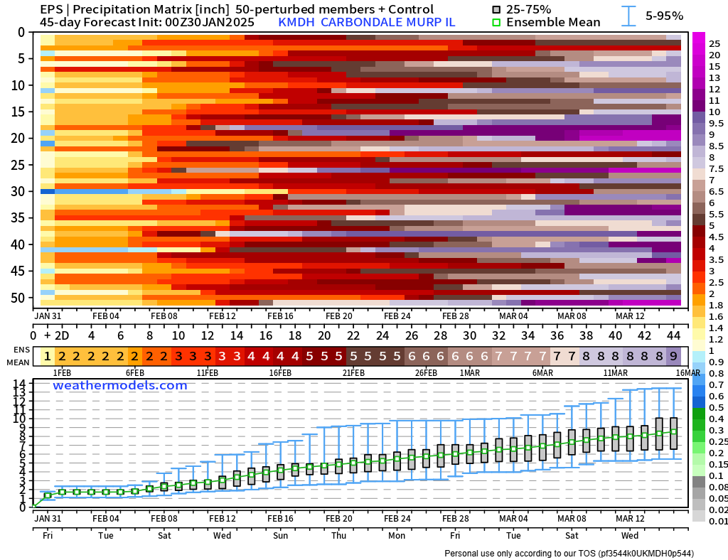Click the + 2D forecast-day label
This screenshot has height=560, width=728.
pos(56,335)
